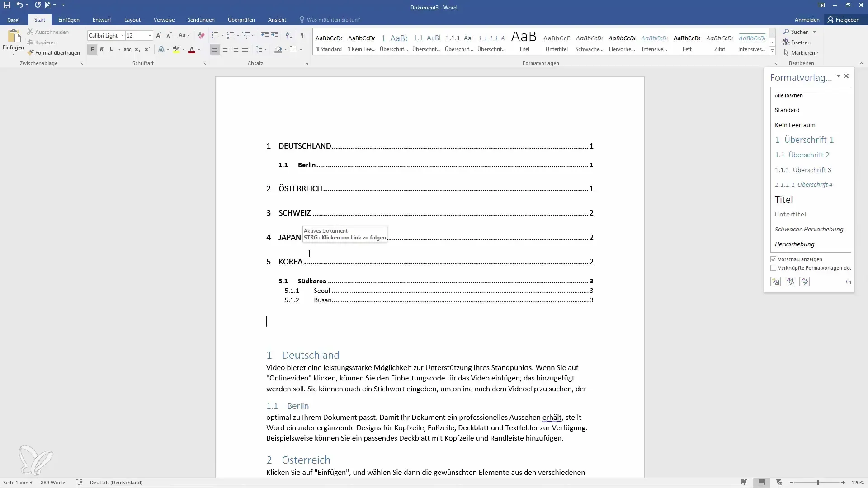Increase paragraph indent
This screenshot has width=868, height=488.
tap(275, 35)
